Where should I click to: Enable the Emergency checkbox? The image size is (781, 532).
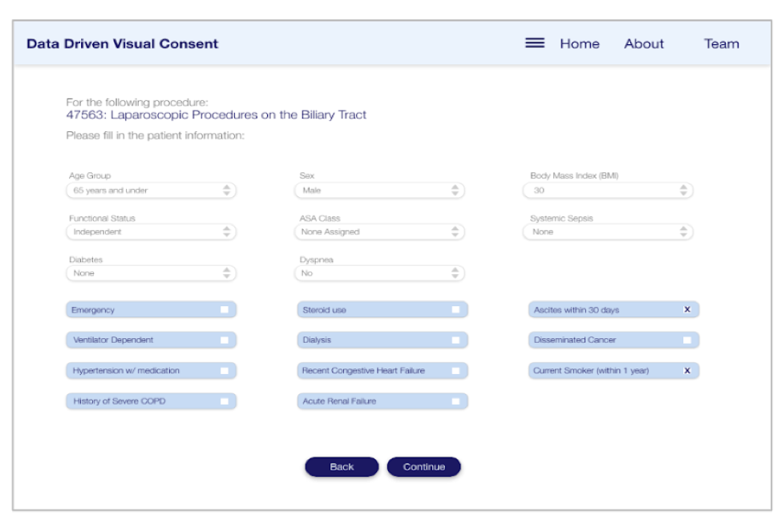point(225,309)
